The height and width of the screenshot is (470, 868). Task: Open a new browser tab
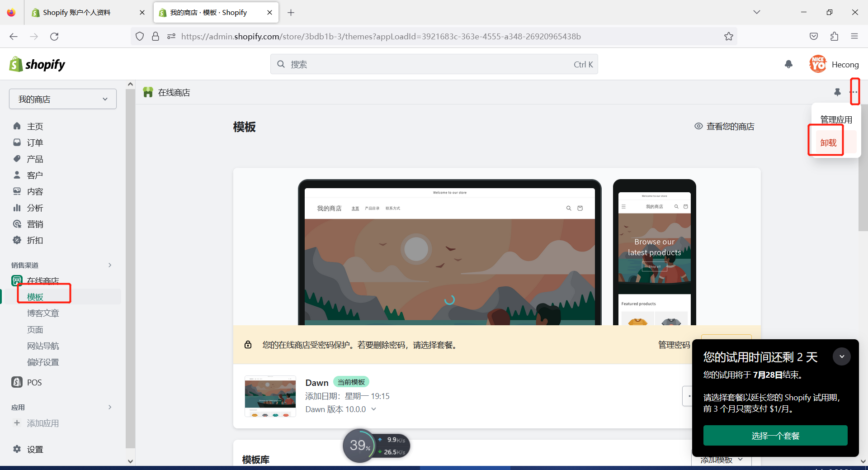pyautogui.click(x=291, y=12)
